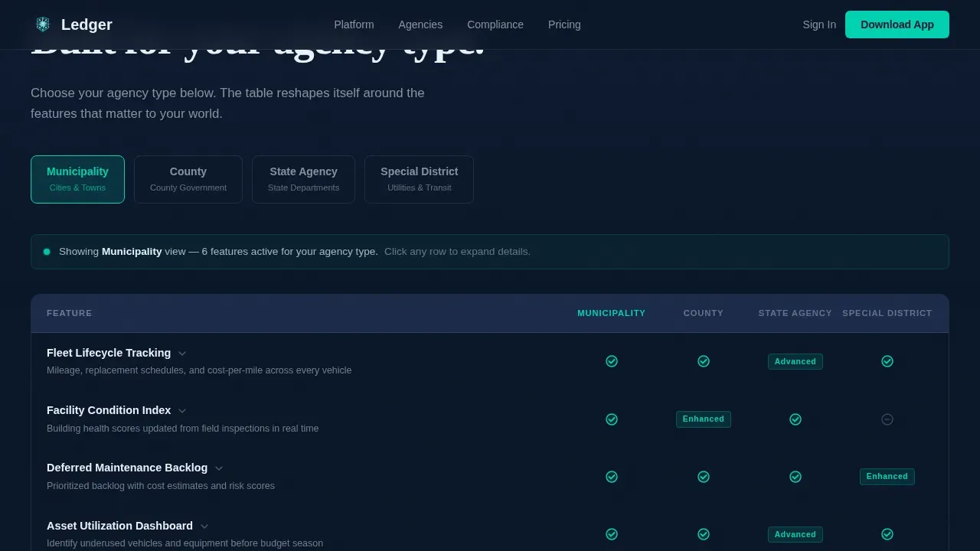Open the Pricing nav link
The height and width of the screenshot is (551, 980).
(x=564, y=24)
